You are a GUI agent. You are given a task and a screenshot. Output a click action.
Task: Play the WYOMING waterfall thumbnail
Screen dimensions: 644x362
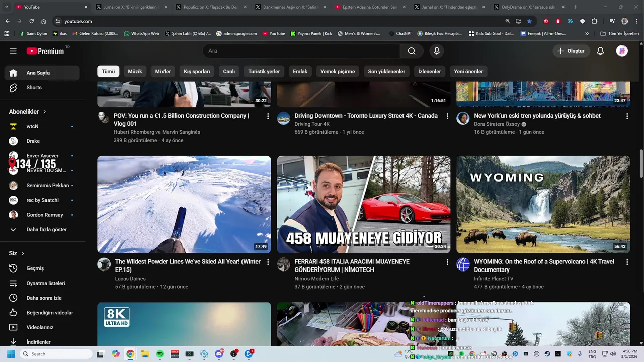(543, 204)
